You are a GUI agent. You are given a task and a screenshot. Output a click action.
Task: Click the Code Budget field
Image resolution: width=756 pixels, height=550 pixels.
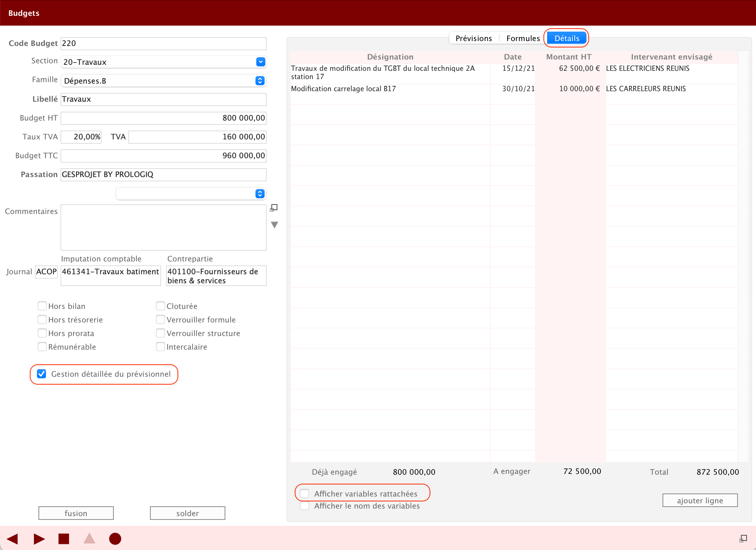(x=164, y=43)
